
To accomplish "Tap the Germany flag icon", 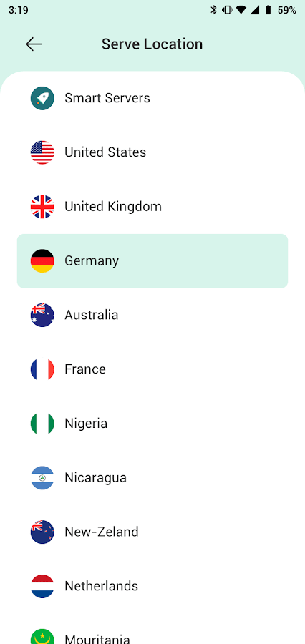I will click(x=42, y=260).
